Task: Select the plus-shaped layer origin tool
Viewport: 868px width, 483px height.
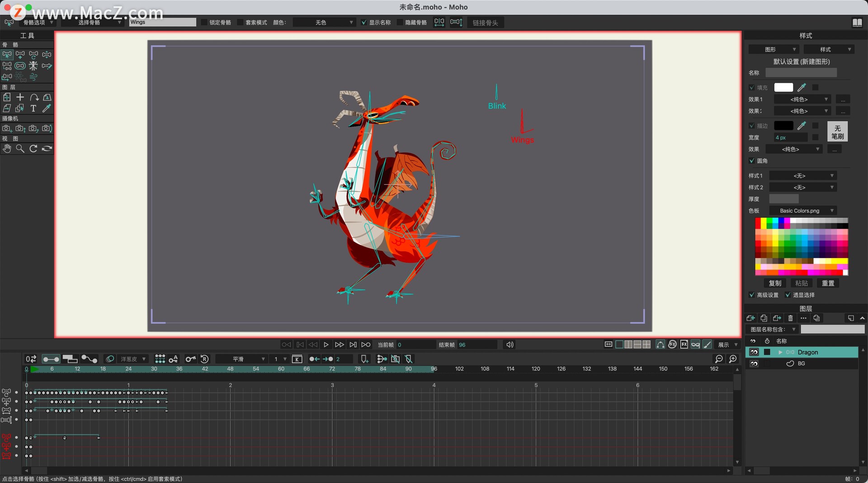Action: pyautogui.click(x=20, y=97)
